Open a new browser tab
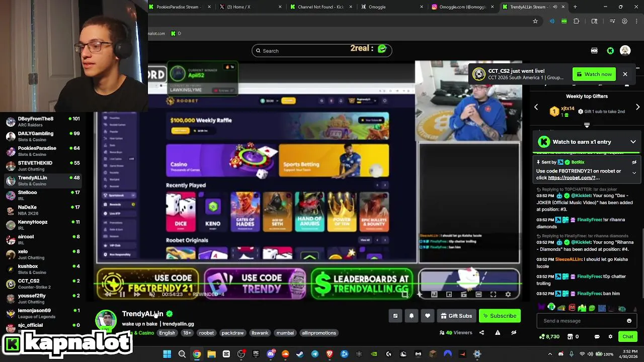 point(575,7)
